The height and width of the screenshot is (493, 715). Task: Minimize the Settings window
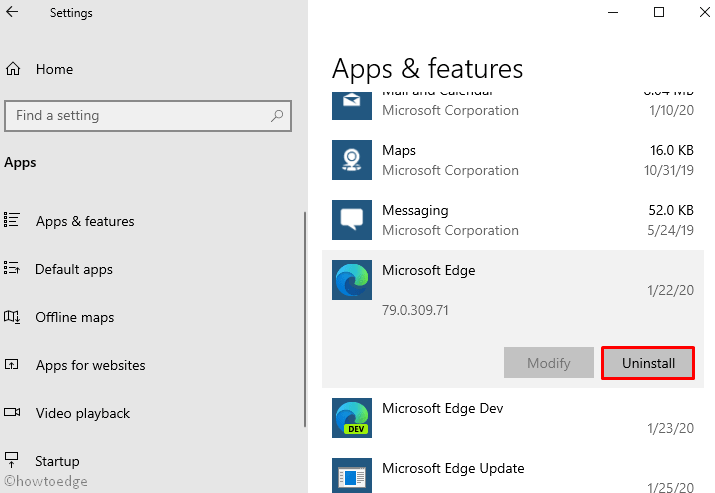tap(613, 12)
